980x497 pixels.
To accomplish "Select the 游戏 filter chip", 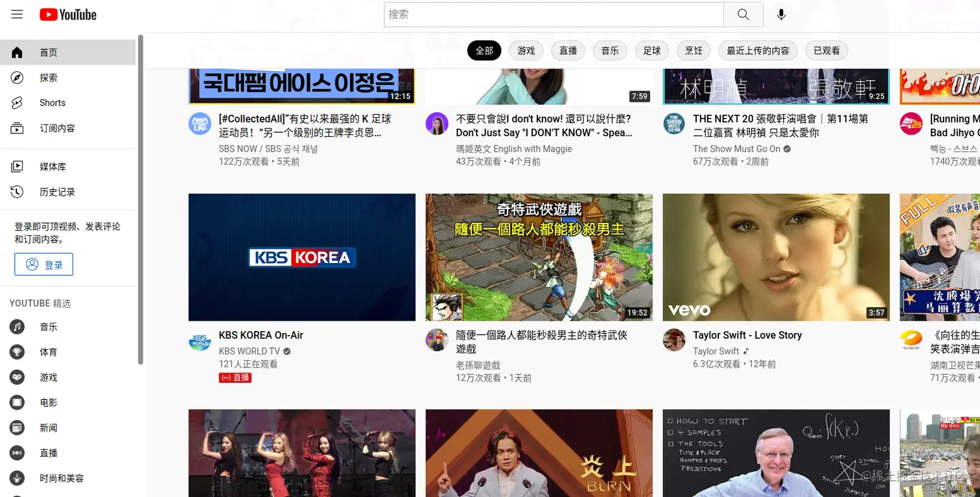I will click(526, 51).
